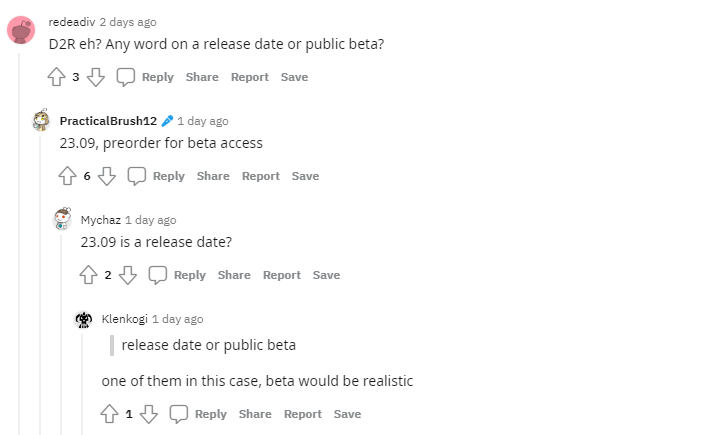Downvote PracticalBrush12's preorder comment

click(107, 176)
